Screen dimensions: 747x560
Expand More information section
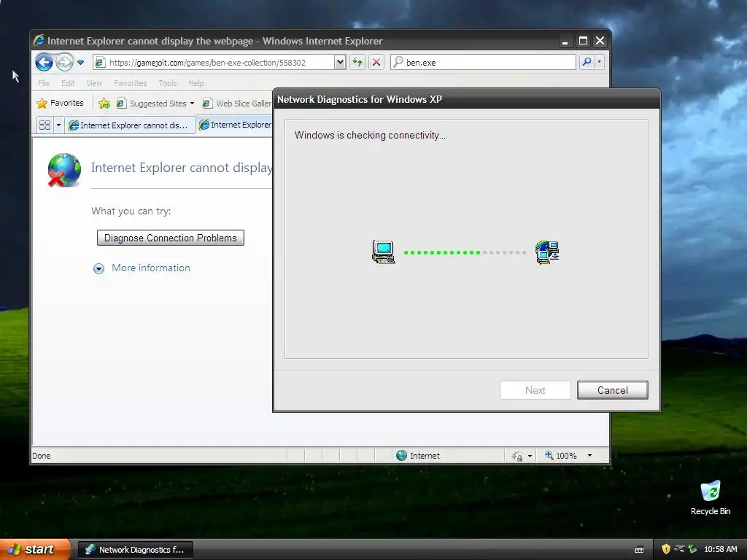(x=98, y=268)
